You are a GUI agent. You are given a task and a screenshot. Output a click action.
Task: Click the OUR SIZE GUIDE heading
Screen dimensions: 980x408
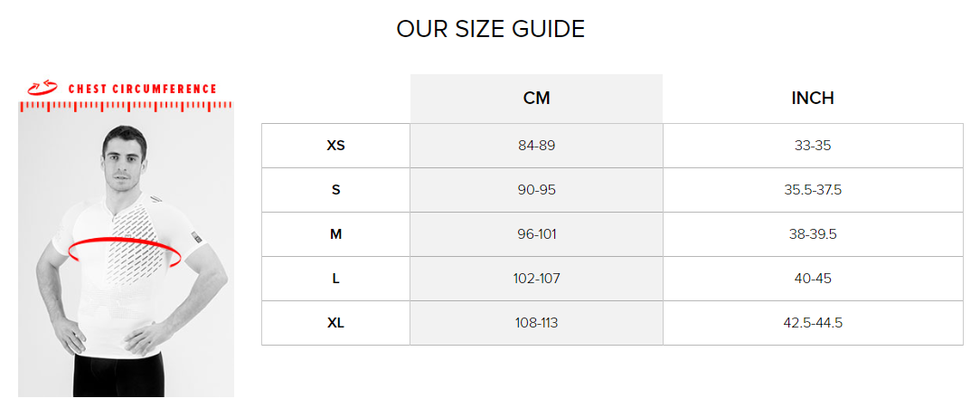tap(491, 30)
